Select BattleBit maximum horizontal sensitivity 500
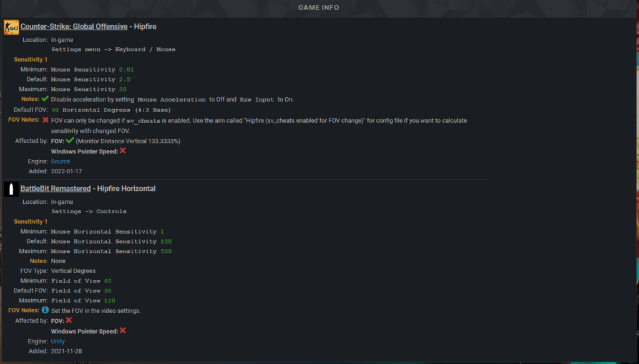Image resolution: width=639 pixels, height=364 pixels. tap(166, 251)
